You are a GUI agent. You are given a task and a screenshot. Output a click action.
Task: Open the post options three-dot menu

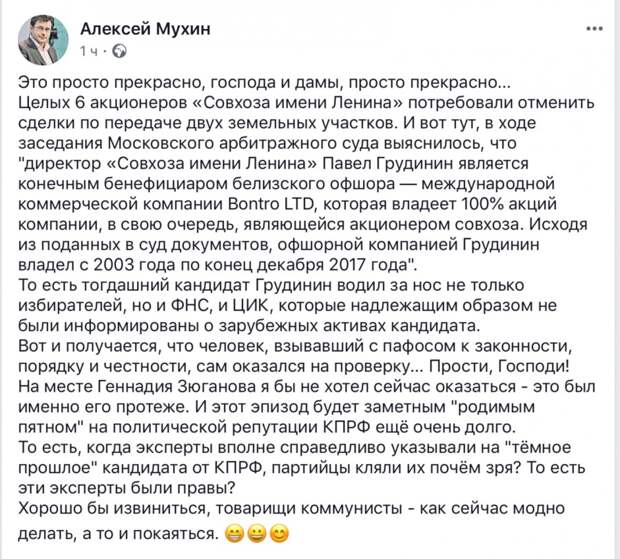coord(594,29)
